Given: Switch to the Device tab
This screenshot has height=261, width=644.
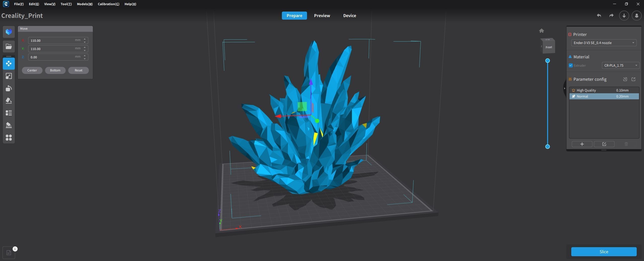Looking at the screenshot, I should [x=350, y=16].
